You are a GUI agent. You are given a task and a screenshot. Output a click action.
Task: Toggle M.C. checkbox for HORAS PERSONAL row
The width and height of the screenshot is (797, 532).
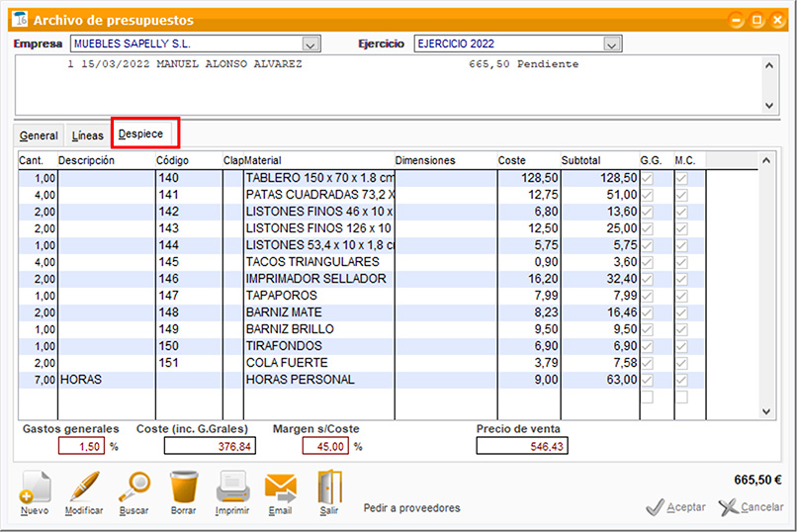click(x=681, y=380)
